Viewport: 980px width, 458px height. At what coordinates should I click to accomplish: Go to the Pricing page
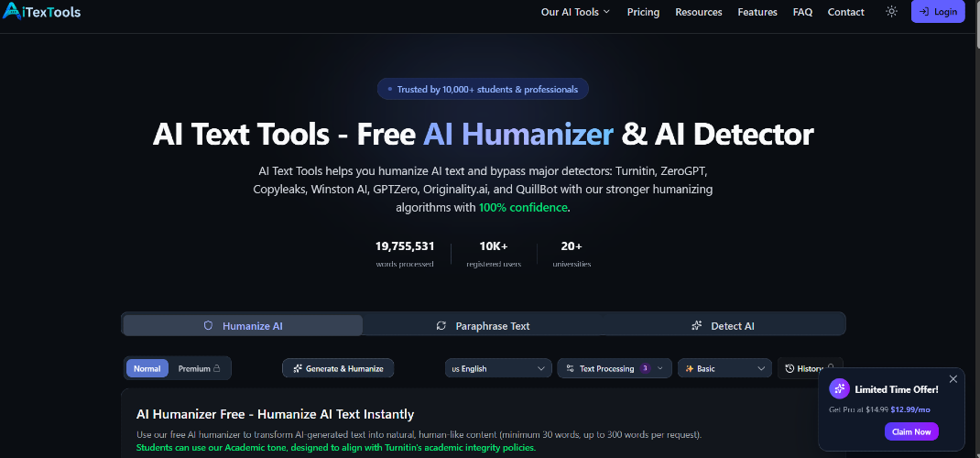[643, 12]
